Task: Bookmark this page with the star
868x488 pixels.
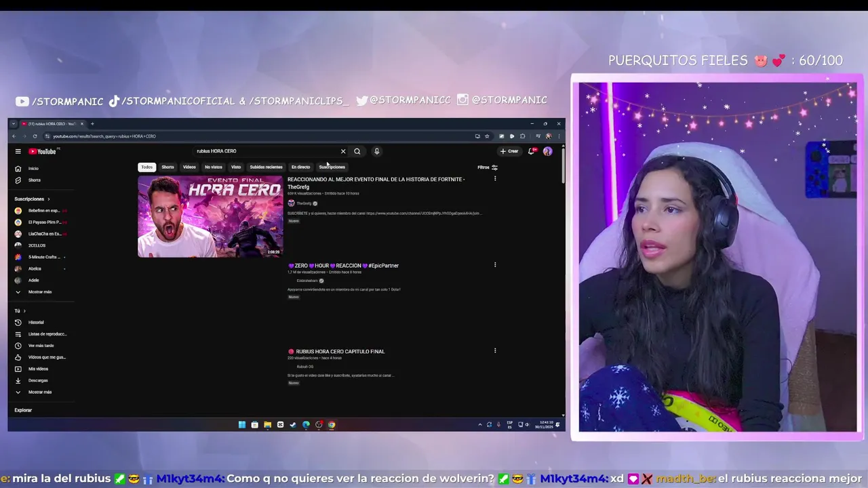Action: [487, 136]
